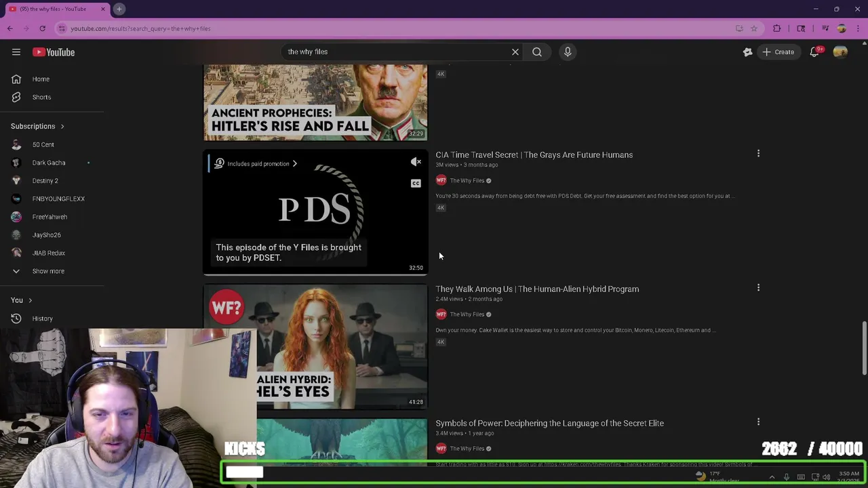The image size is (868, 488).
Task: Click the 4K badge under the CIA video description
Action: pyautogui.click(x=441, y=208)
